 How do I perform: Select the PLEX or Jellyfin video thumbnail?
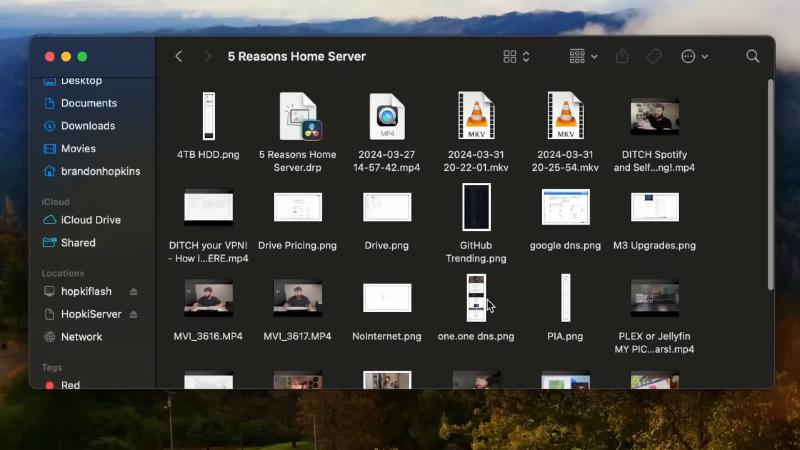pos(655,298)
